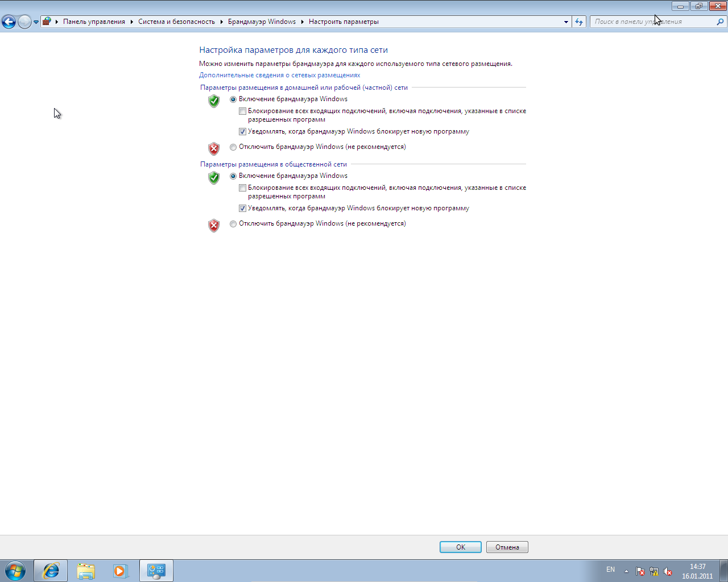This screenshot has height=582, width=728.
Task: Click the EN language indicator
Action: (x=610, y=569)
